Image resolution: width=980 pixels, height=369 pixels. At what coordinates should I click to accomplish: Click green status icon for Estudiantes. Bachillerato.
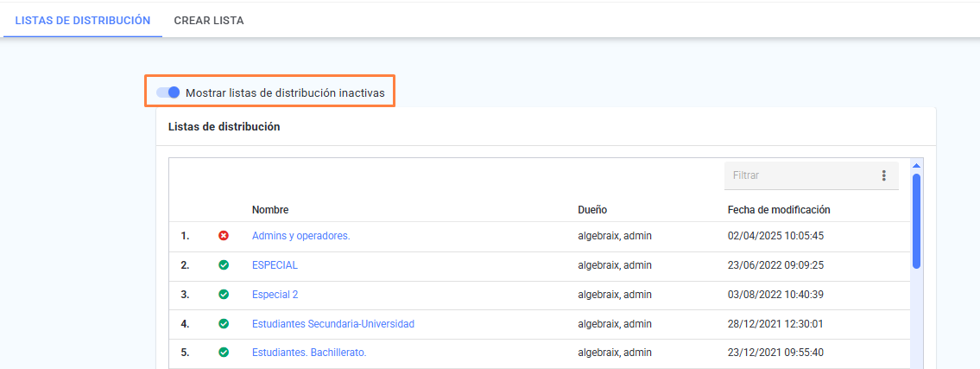coord(223,353)
